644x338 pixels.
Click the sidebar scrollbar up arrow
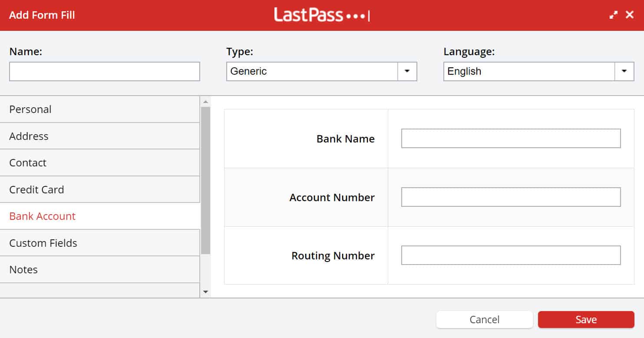coord(206,102)
